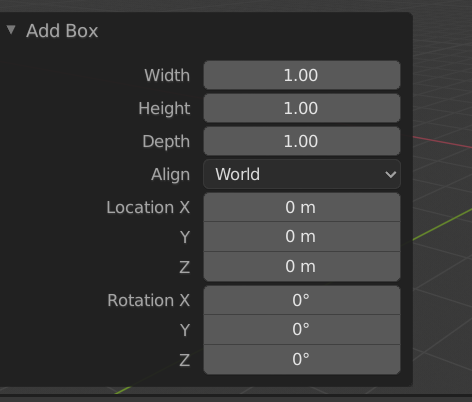This screenshot has height=402, width=472.
Task: Open the Align dropdown set to World
Action: tap(302, 174)
